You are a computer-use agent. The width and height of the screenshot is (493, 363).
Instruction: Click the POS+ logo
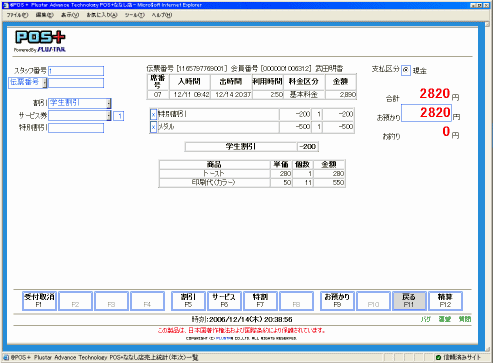coord(40,41)
